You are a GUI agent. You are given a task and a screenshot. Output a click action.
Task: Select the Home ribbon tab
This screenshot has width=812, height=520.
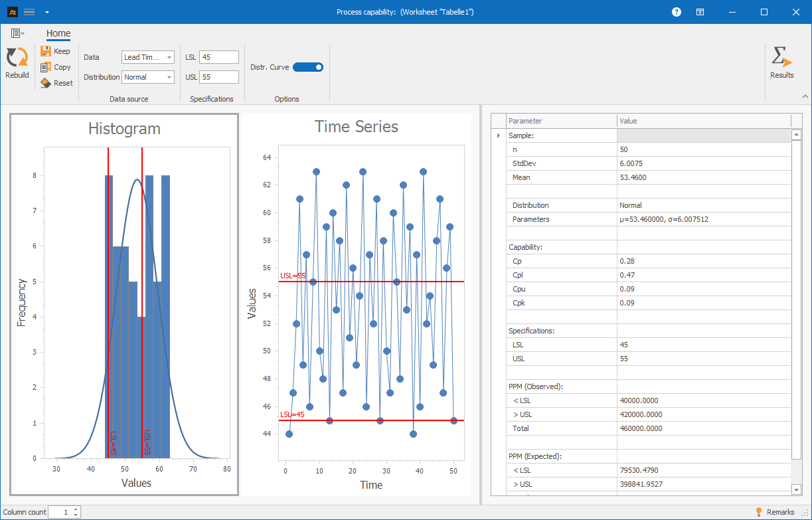click(x=58, y=34)
